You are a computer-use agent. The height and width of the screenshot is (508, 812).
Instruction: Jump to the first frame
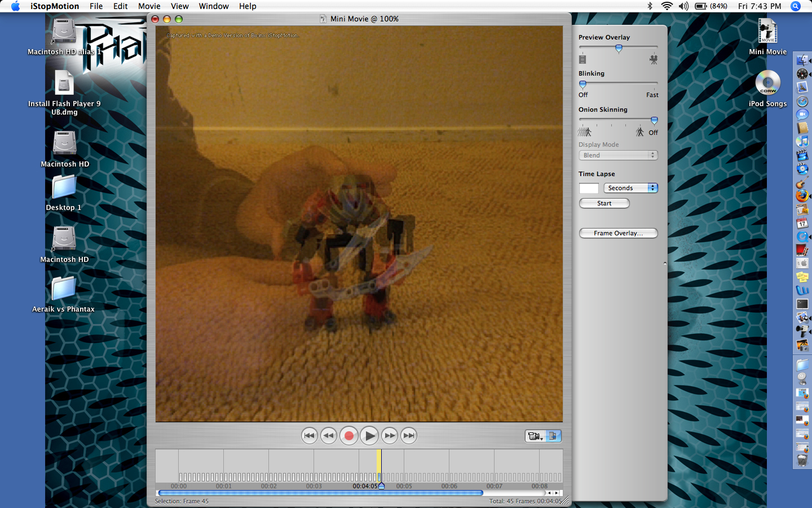[309, 436]
